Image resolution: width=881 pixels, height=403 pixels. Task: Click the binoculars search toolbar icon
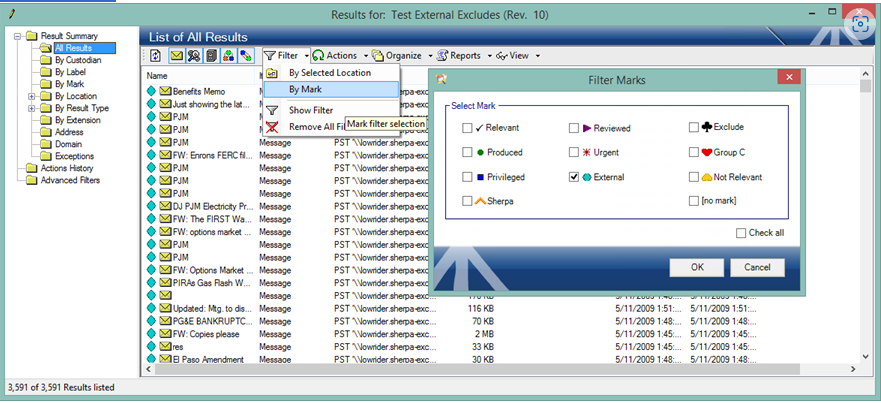193,56
